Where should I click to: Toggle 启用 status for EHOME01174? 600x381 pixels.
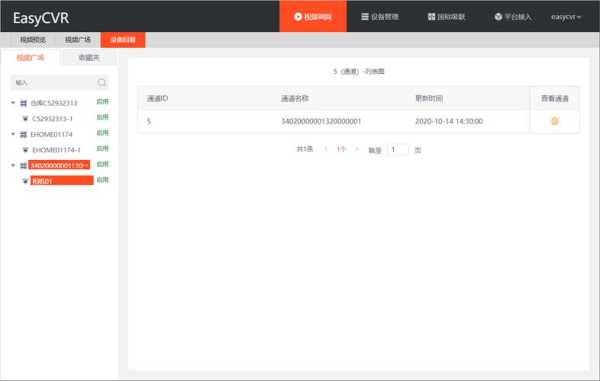[x=103, y=133]
